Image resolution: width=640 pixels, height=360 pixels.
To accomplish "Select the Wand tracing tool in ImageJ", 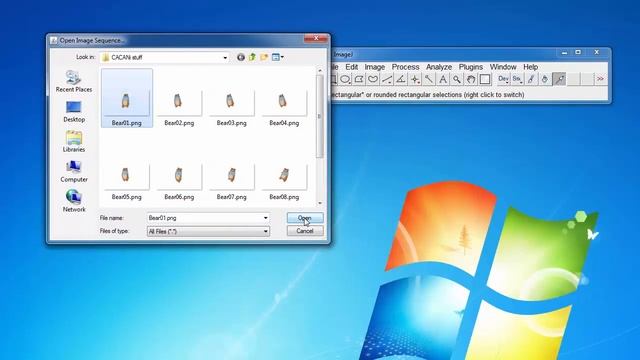I will click(429, 79).
